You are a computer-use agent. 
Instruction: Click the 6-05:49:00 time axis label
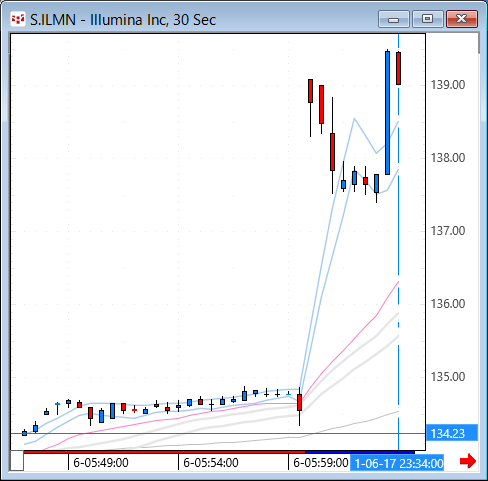tap(101, 463)
